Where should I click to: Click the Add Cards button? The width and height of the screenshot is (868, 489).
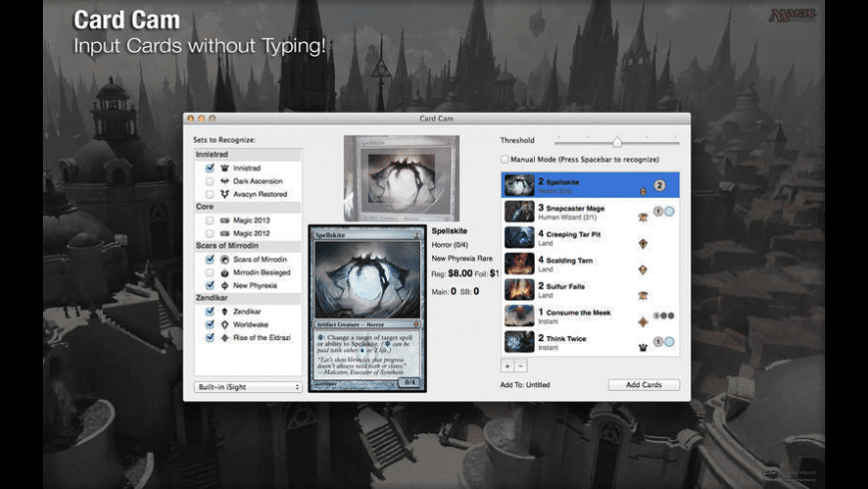(644, 384)
